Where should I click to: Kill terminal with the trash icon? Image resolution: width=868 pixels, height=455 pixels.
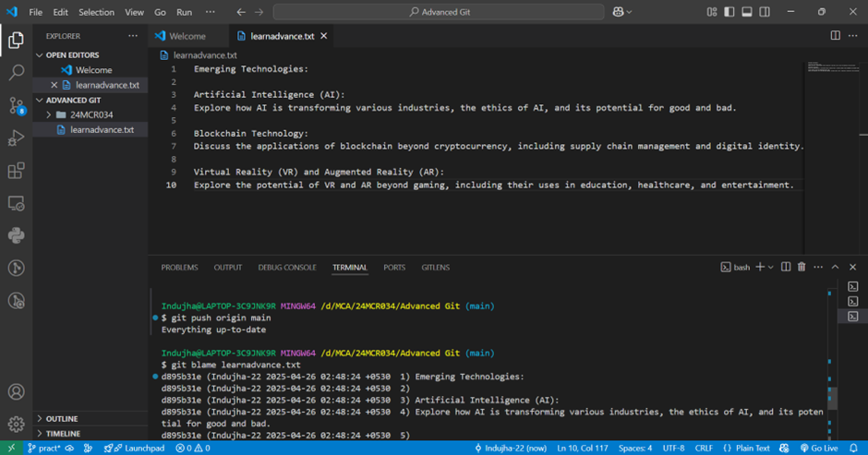pos(802,267)
